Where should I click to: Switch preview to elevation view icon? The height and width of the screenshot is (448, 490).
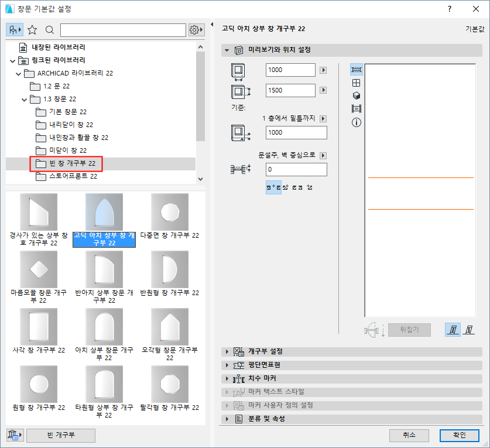pyautogui.click(x=357, y=83)
